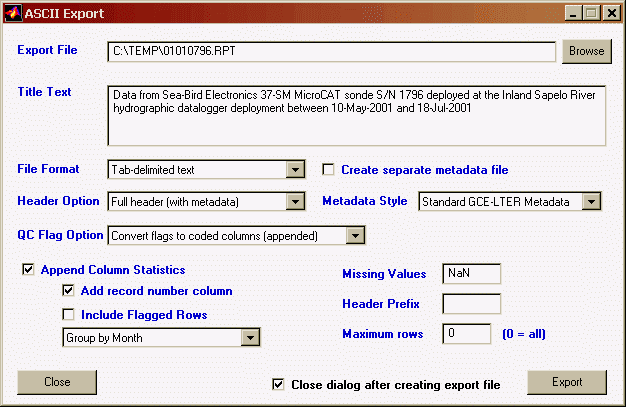This screenshot has height=407, width=626.
Task: Click the MATLAB icon in the title bar
Action: point(13,14)
